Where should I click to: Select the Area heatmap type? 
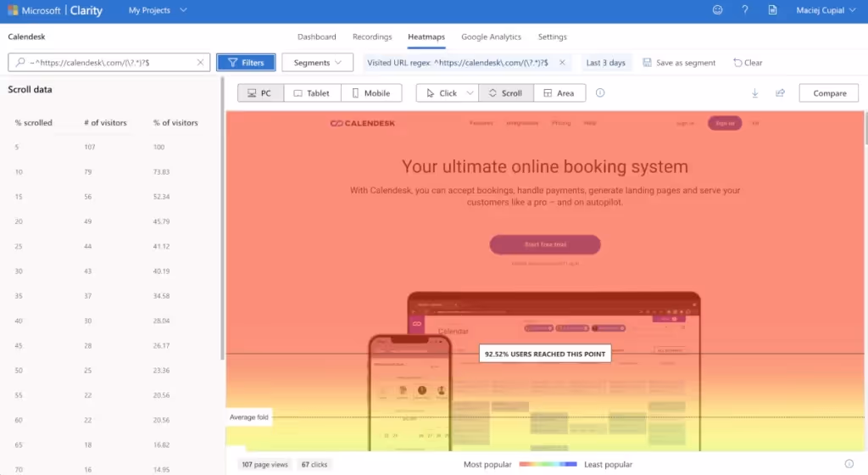559,93
